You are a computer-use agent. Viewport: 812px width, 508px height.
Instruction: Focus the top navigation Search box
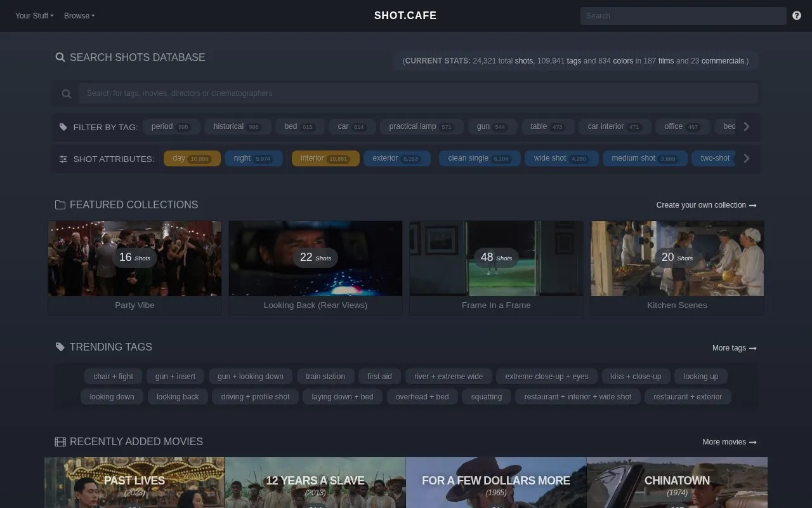[x=683, y=16]
